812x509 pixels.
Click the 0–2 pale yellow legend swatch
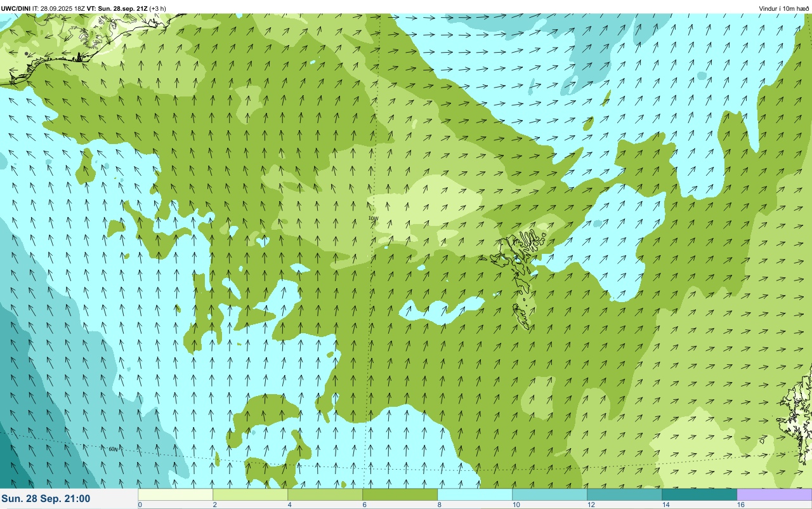pyautogui.click(x=176, y=494)
